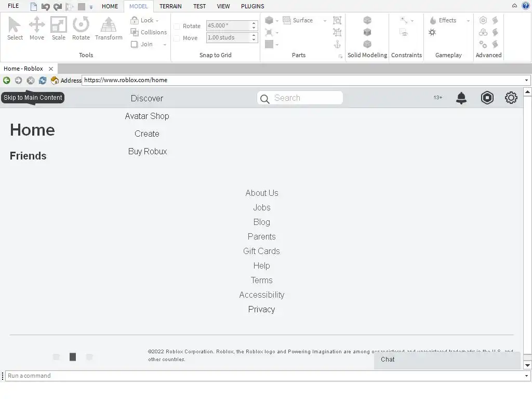Enable the Move snap checkbox
This screenshot has height=399, width=532.
click(x=177, y=38)
